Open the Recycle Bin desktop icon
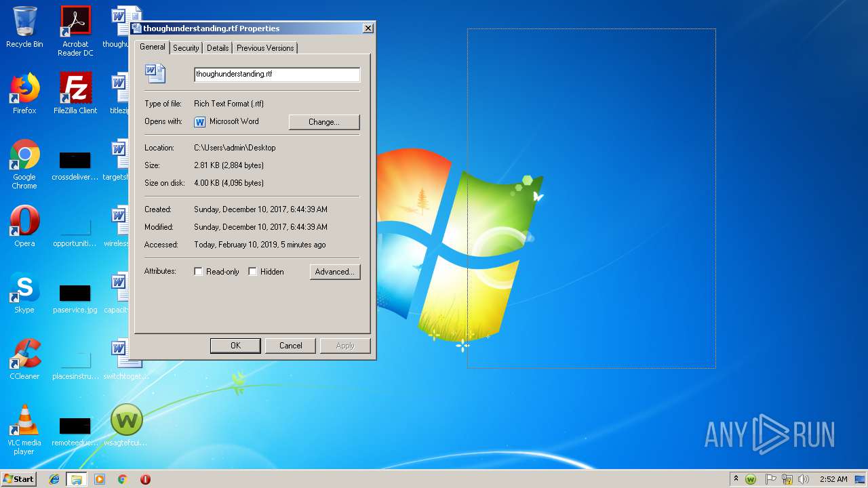Image resolution: width=868 pixels, height=488 pixels. pyautogui.click(x=24, y=27)
